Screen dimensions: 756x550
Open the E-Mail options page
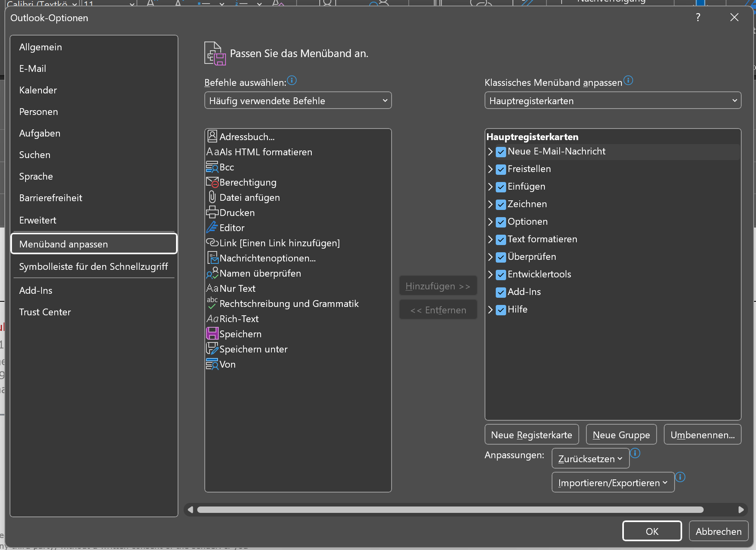[x=94, y=69]
